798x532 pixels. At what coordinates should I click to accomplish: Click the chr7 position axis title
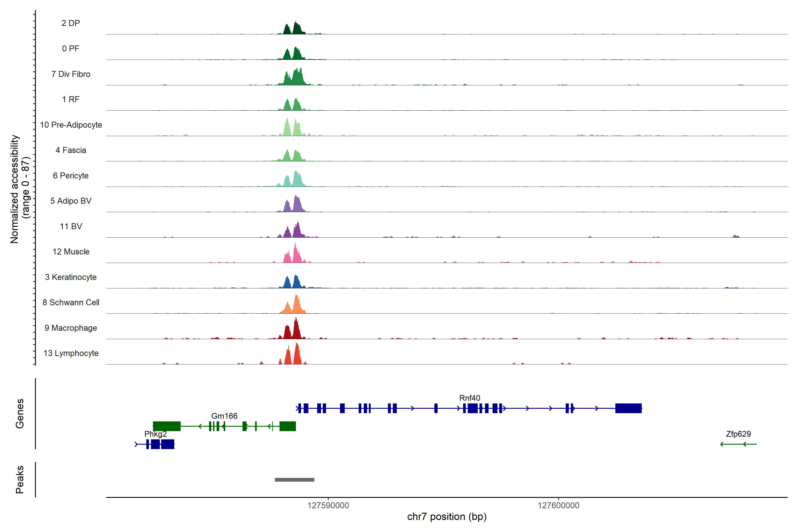pos(446,517)
